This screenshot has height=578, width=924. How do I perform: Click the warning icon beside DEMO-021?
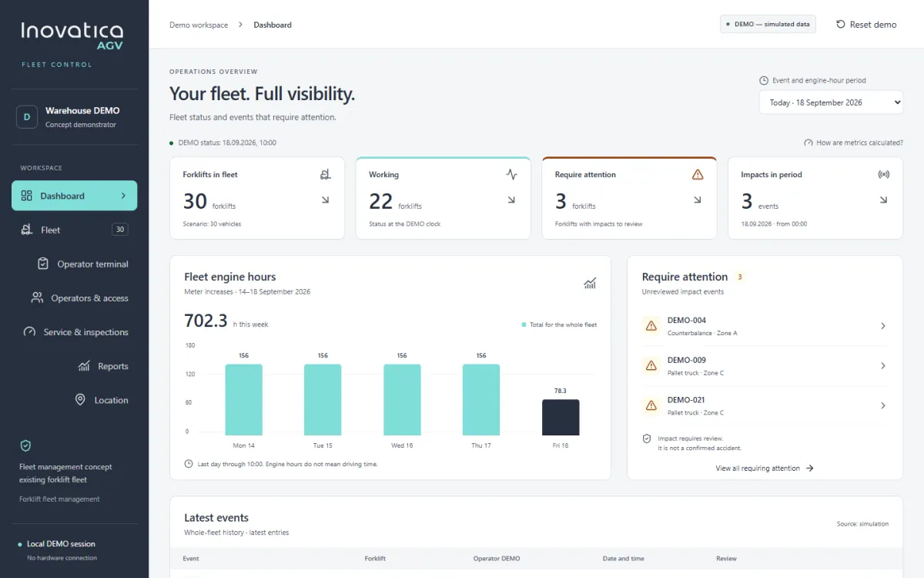click(x=651, y=405)
